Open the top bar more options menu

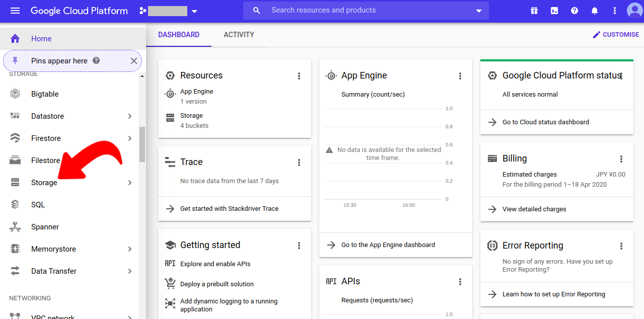tap(615, 11)
